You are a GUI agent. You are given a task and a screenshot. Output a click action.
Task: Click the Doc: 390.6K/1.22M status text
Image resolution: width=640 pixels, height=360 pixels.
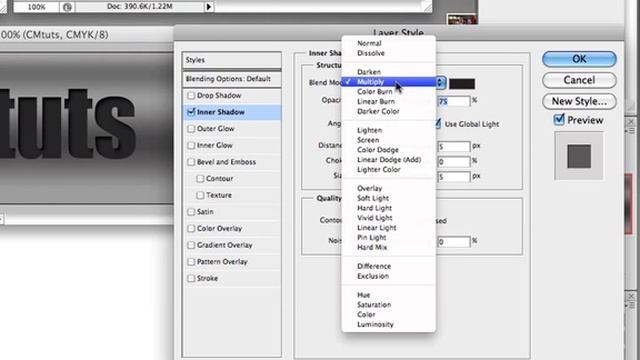[x=140, y=7]
